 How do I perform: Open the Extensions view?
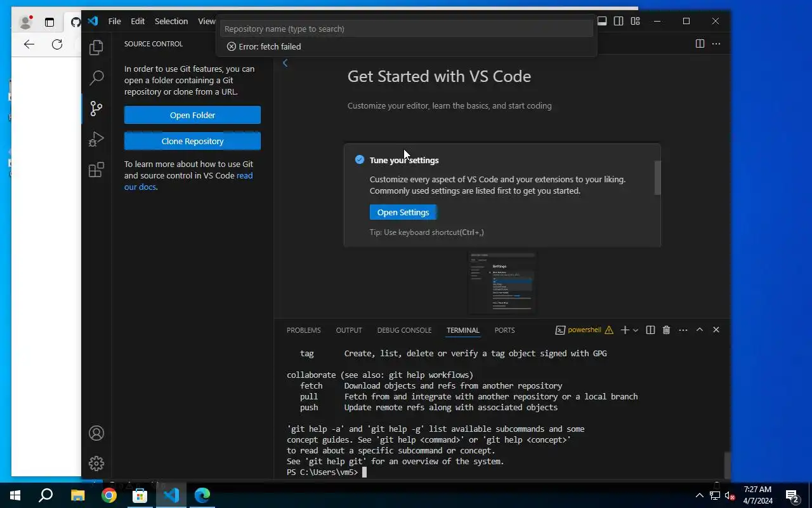(96, 170)
